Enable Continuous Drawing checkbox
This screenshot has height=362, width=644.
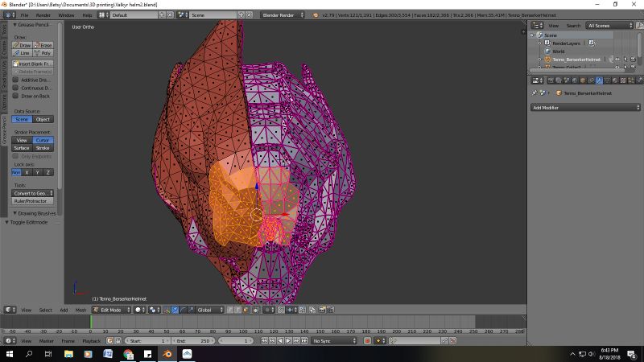pyautogui.click(x=15, y=88)
